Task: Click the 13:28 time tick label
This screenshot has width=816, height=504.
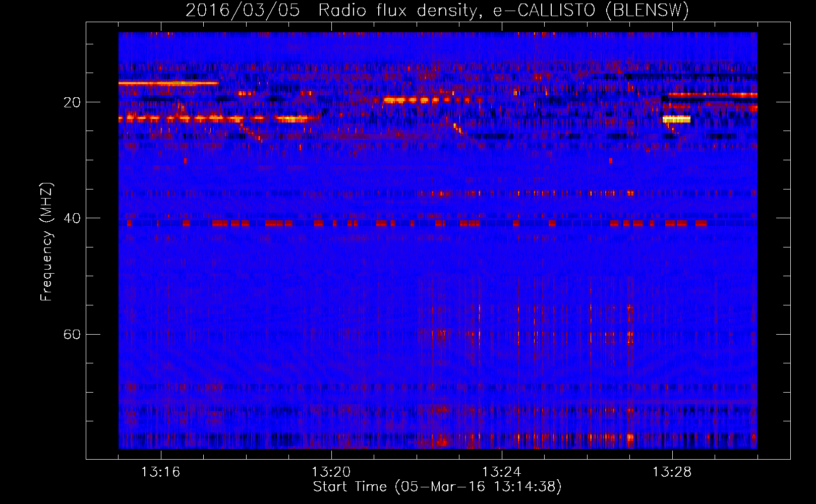Action: tap(672, 472)
